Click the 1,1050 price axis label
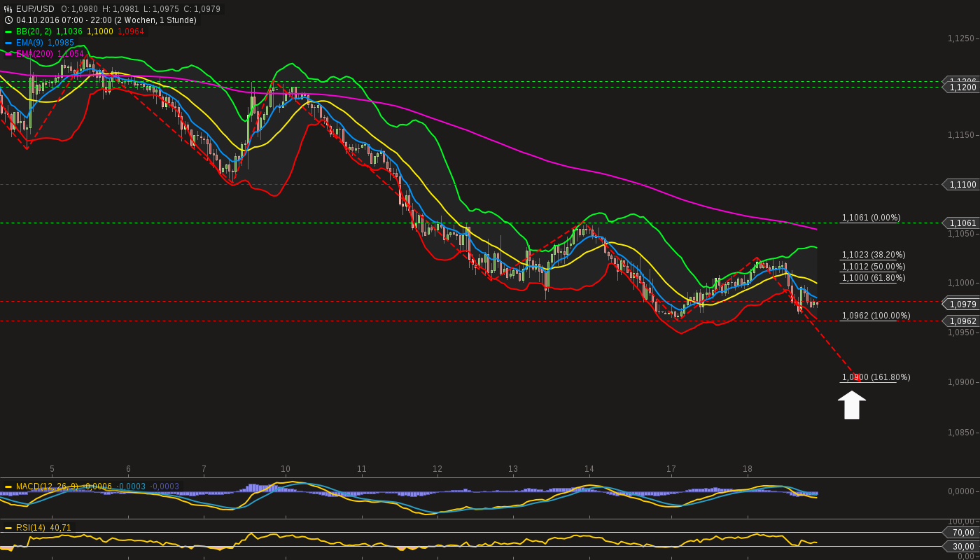This screenshot has width=980, height=560. (960, 234)
